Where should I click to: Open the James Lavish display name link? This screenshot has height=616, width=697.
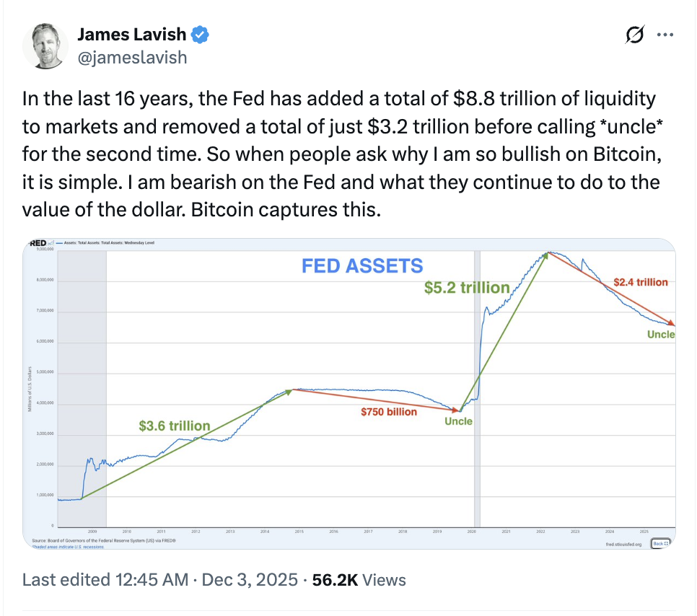coord(133,34)
